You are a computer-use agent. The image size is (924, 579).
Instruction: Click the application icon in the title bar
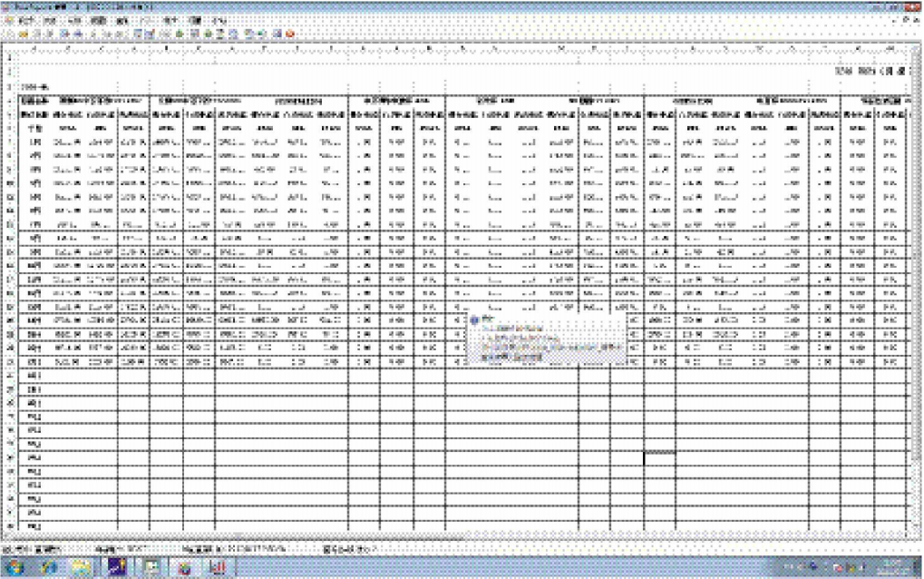click(6, 6)
